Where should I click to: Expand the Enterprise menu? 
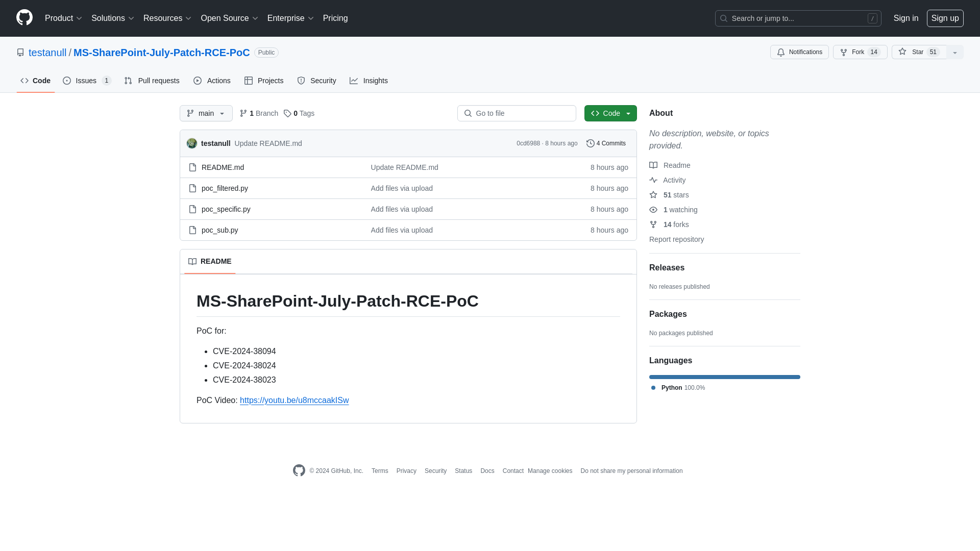click(x=290, y=18)
